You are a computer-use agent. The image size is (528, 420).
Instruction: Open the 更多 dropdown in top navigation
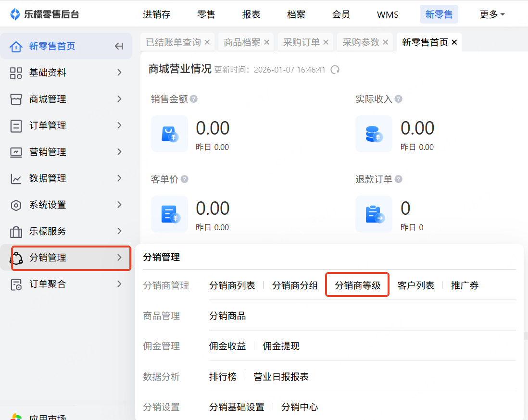[x=492, y=14]
